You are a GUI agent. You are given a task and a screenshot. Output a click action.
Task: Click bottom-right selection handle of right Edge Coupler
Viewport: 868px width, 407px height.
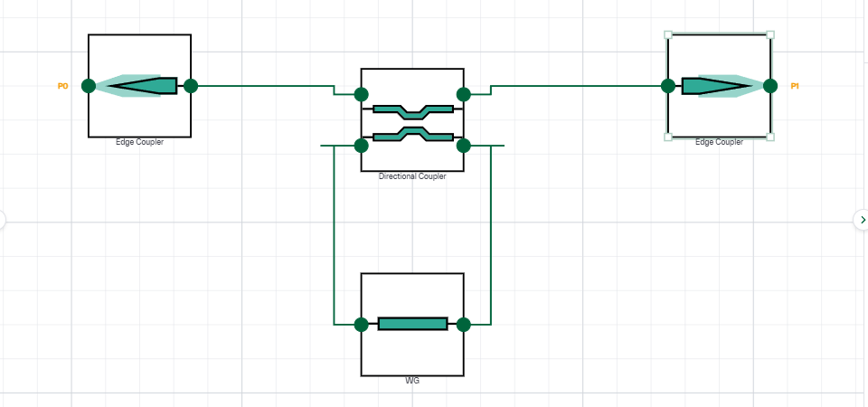point(770,137)
